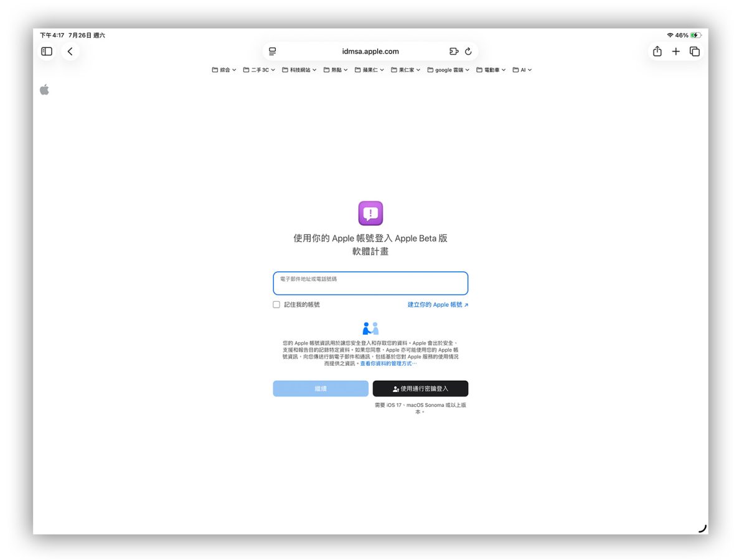Check the 記住我的帳號 checkbox
The width and height of the screenshot is (747, 560).
pos(276,305)
